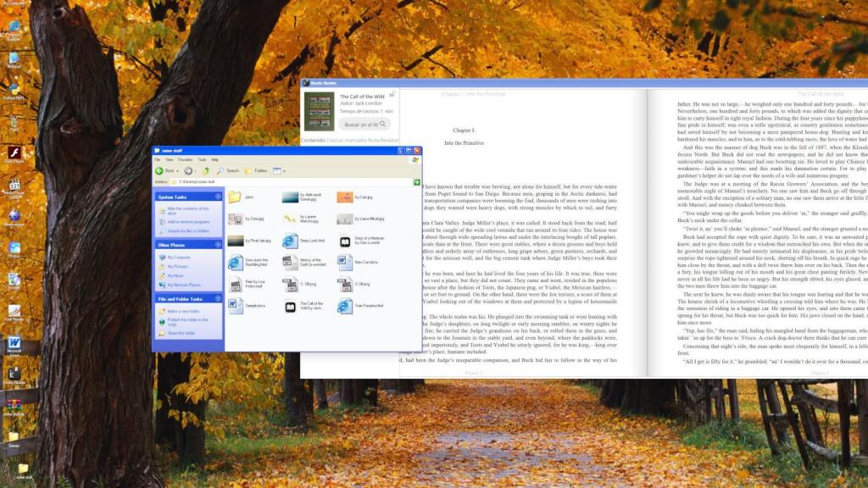Toggle a bookmark with Colocar marcados
868x488 pixels.
pyautogui.click(x=346, y=140)
